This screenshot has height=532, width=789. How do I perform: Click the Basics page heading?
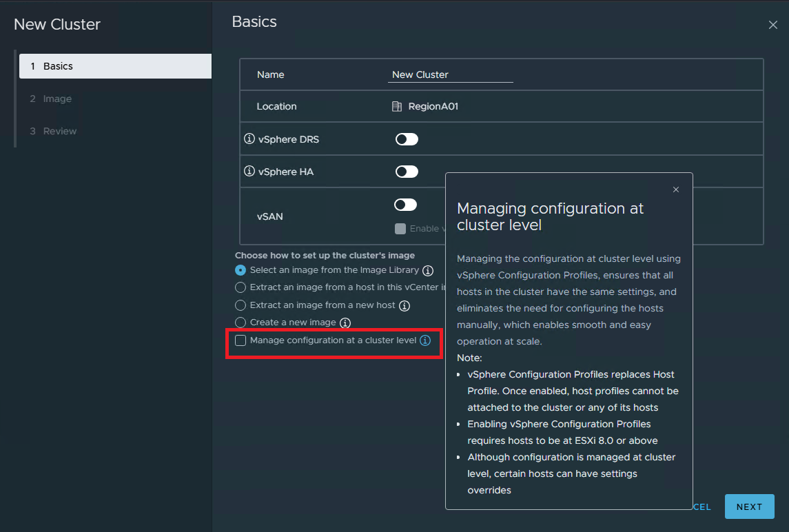(x=254, y=21)
